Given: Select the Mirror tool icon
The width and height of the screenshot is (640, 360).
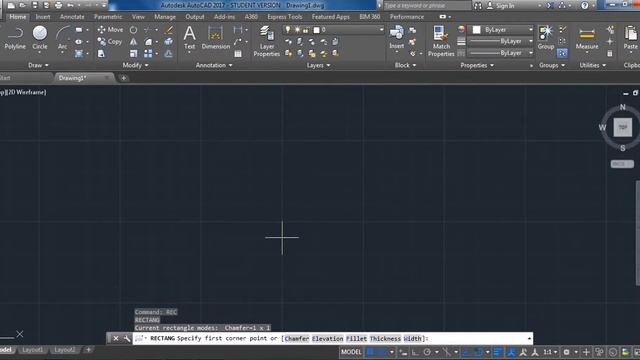Looking at the screenshot, I should tap(133, 42).
